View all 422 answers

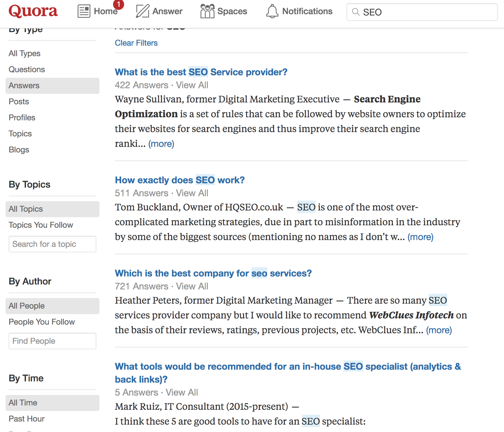pos(192,85)
